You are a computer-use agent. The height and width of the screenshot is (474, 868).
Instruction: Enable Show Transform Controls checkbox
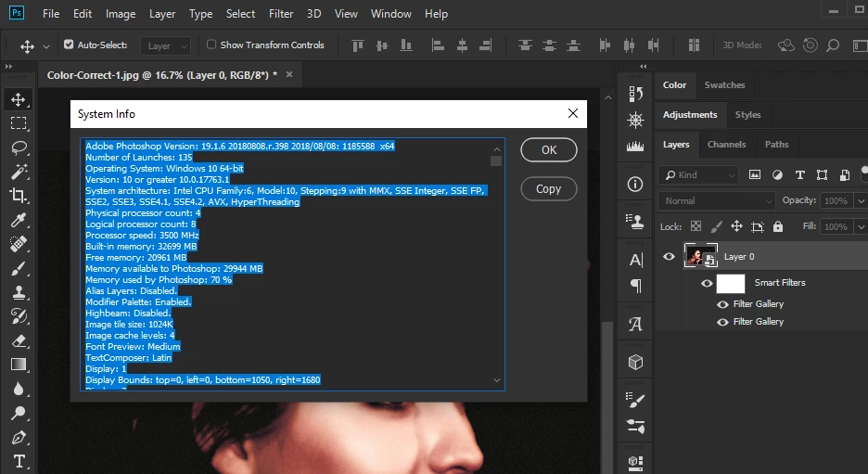(211, 45)
